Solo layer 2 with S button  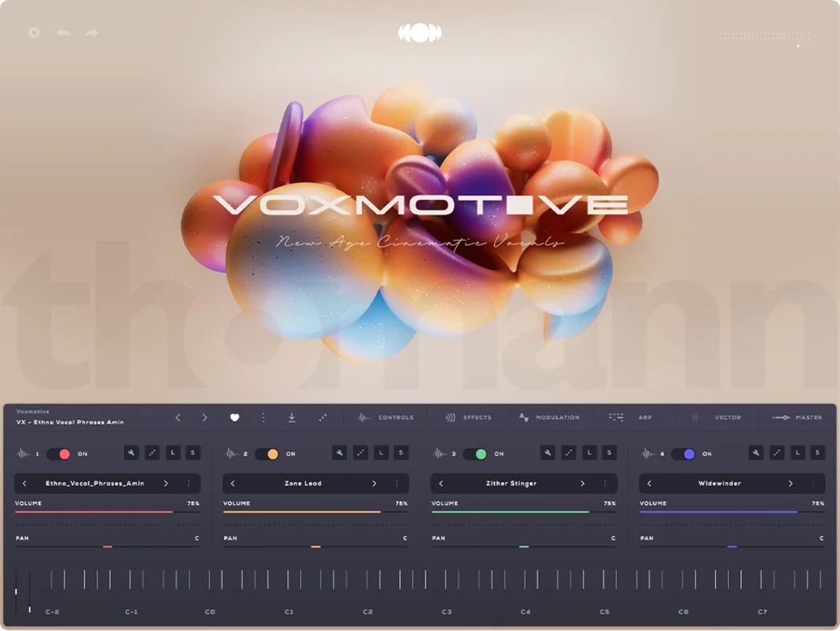click(401, 454)
